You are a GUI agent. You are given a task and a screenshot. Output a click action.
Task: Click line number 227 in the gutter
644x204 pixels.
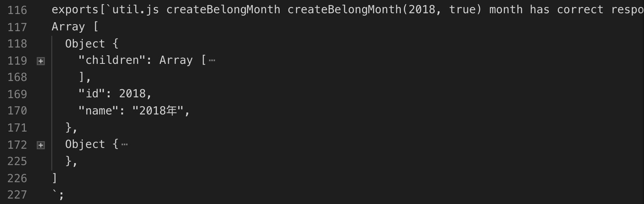(x=17, y=195)
